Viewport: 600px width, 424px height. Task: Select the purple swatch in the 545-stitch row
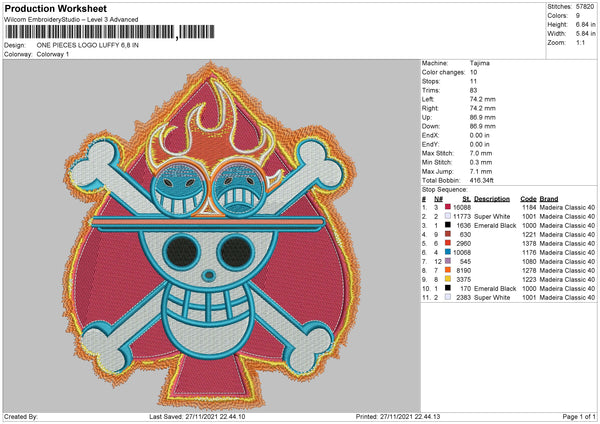(448, 261)
